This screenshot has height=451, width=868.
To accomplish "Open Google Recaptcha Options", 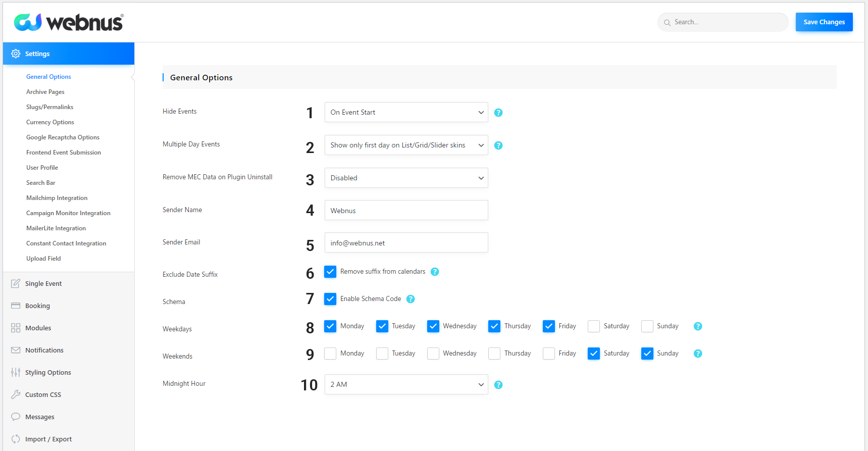I will (63, 137).
